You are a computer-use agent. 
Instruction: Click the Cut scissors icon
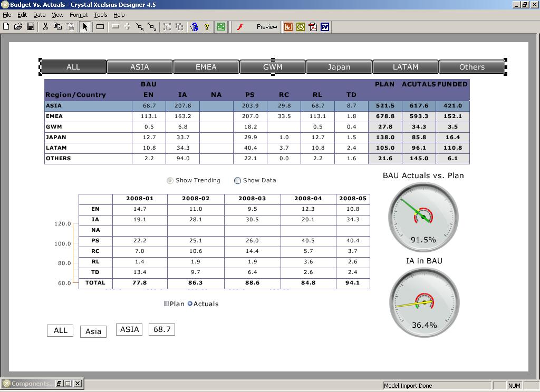tap(45, 27)
